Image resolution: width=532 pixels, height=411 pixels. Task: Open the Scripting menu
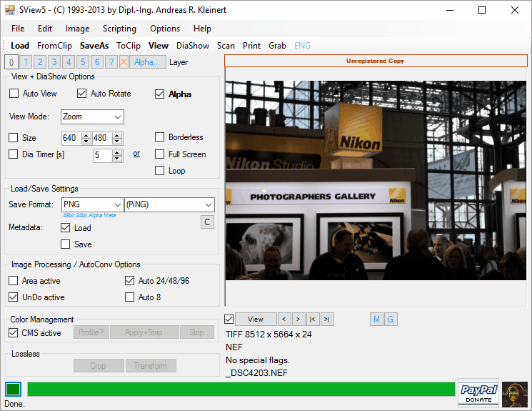(x=119, y=29)
